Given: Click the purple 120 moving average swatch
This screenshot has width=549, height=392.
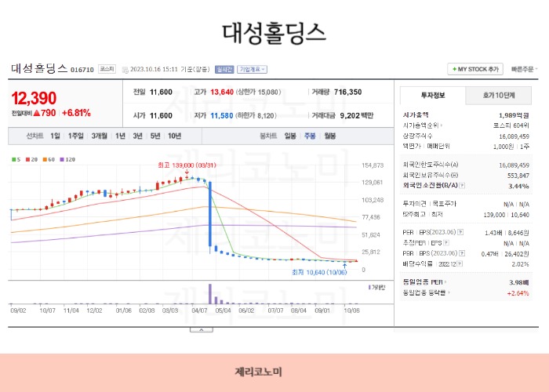Looking at the screenshot, I should click(x=62, y=160).
